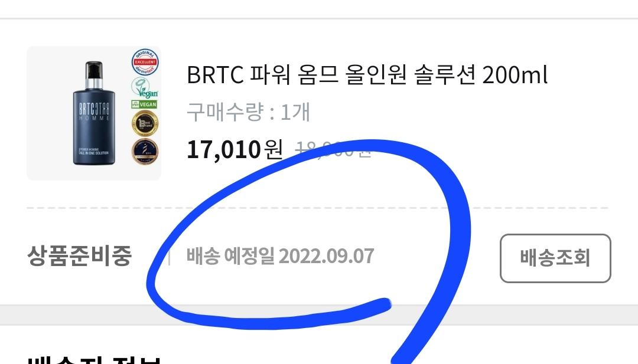Open the BRTC 파워 옴므 올인원 솔루션 title

[367, 75]
